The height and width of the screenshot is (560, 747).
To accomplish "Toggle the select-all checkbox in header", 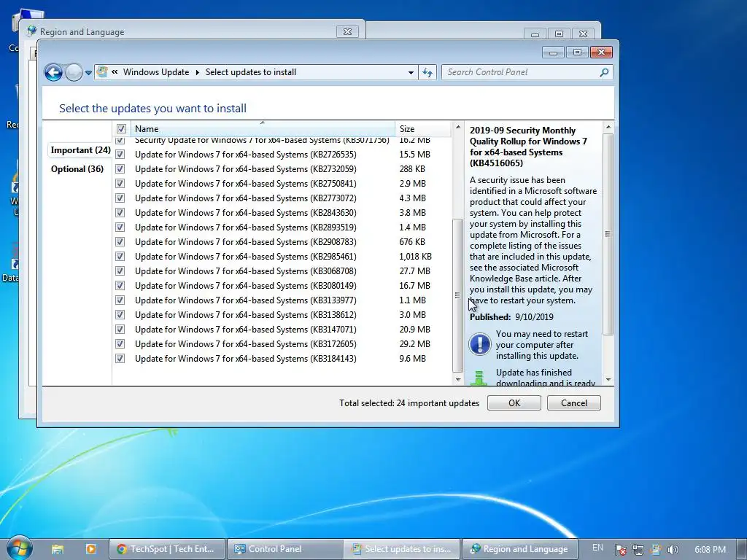I will point(121,128).
